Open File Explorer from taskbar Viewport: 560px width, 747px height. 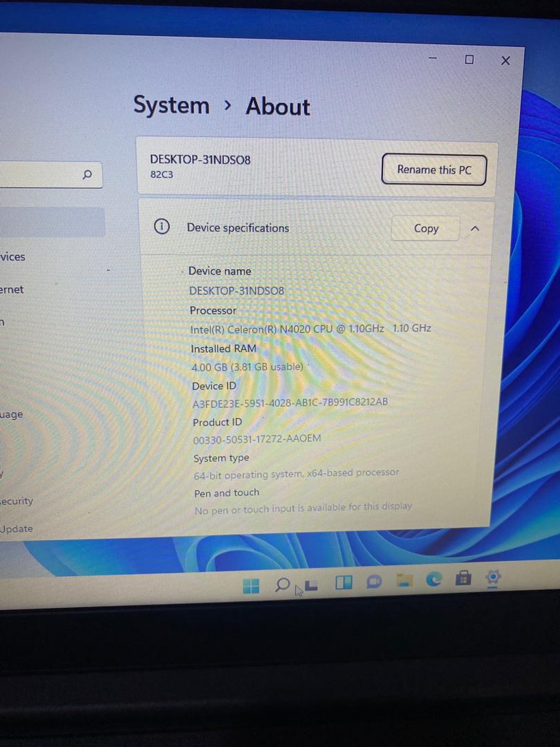(404, 580)
